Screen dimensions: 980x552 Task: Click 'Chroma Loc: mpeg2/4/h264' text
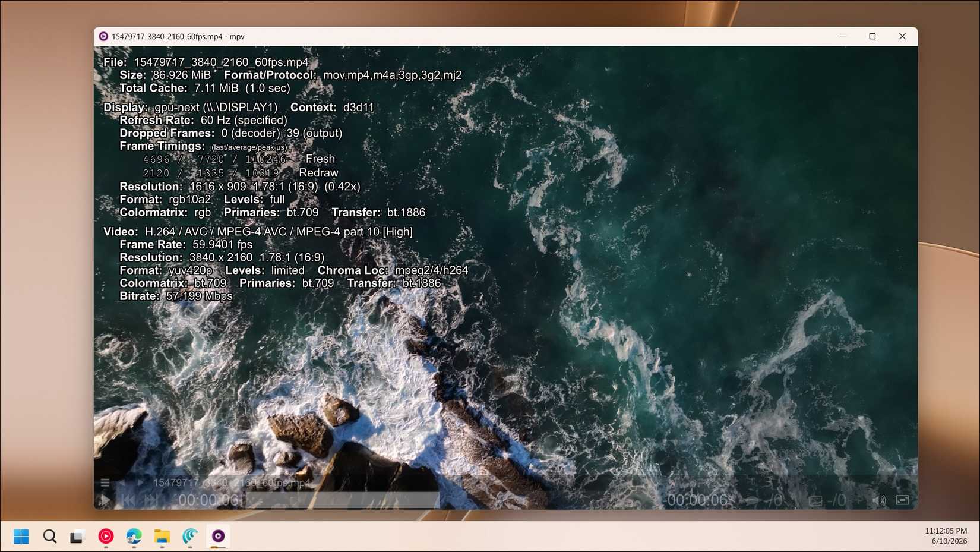click(x=393, y=270)
